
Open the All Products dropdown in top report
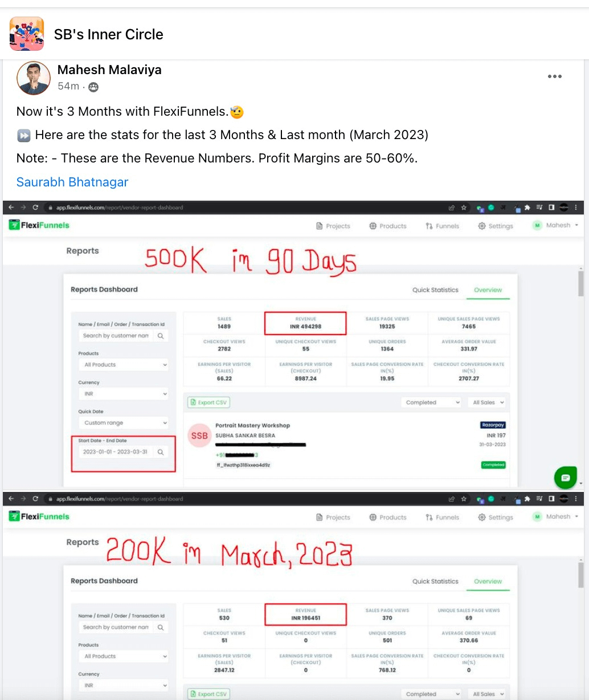124,365
